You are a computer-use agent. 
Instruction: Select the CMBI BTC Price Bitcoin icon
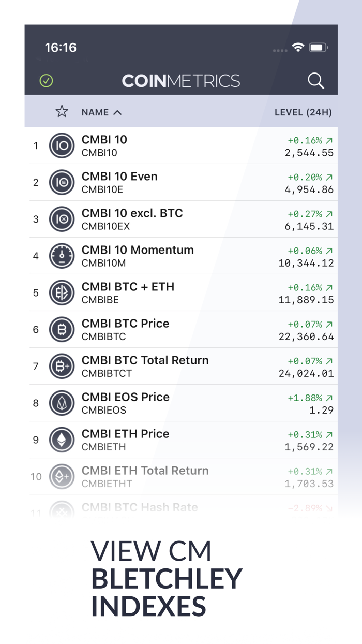click(x=62, y=329)
